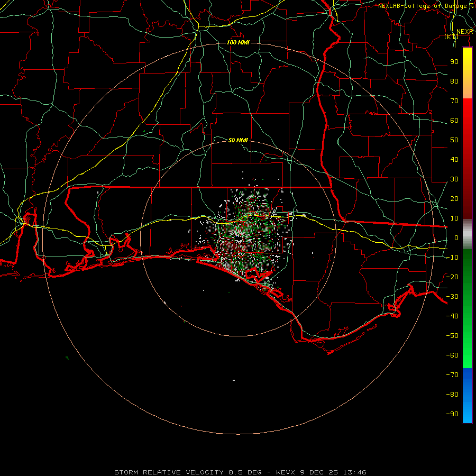Click the 80 value on velocity scale
This screenshot has height=476, width=476.
(x=454, y=81)
